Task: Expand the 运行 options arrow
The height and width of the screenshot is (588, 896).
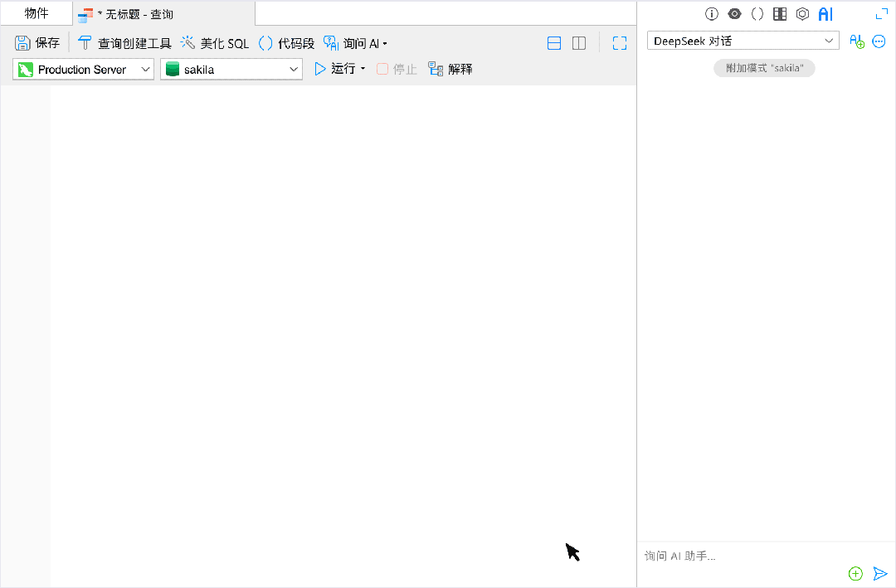Action: 363,69
